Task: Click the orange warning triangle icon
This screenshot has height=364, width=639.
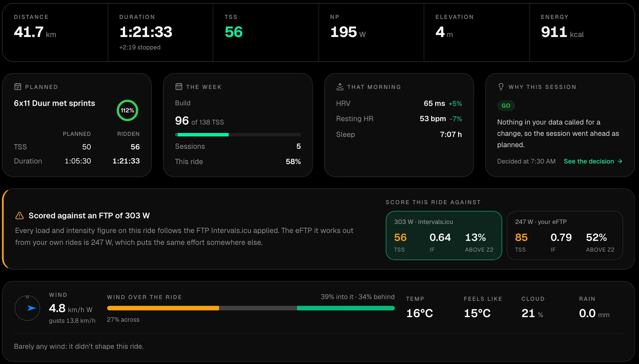Action: (19, 216)
